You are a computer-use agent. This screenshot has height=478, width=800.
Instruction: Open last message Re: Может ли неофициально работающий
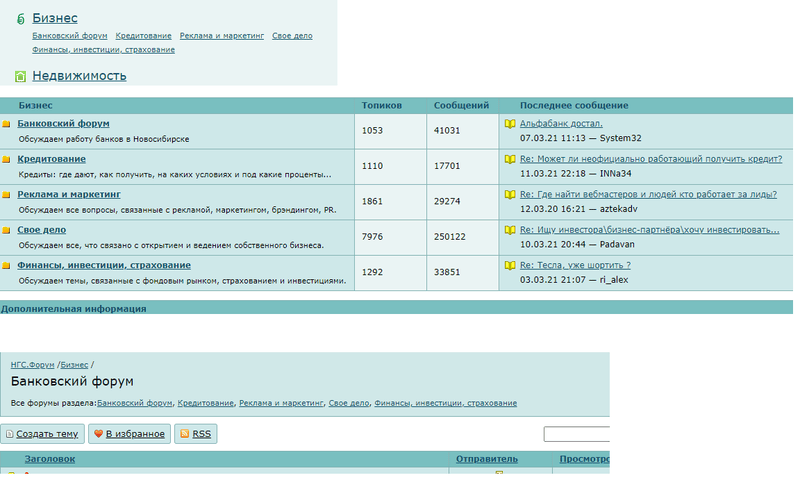click(650, 159)
